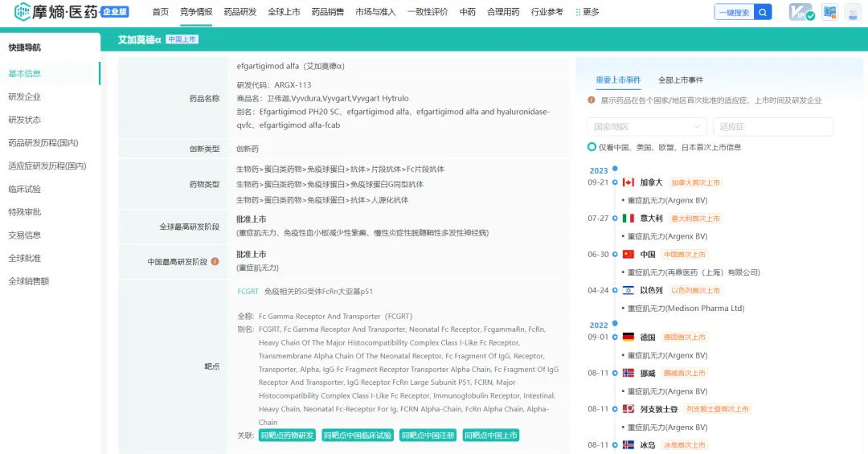This screenshot has height=454, width=868.
Task: Open the FCGRT target link
Action: pyautogui.click(x=248, y=291)
